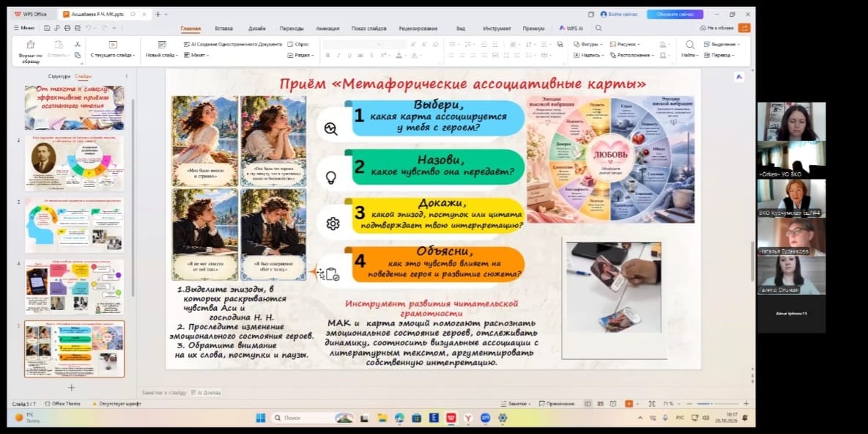
Task: Switch to the Главная ribbon tab
Action: click(190, 29)
